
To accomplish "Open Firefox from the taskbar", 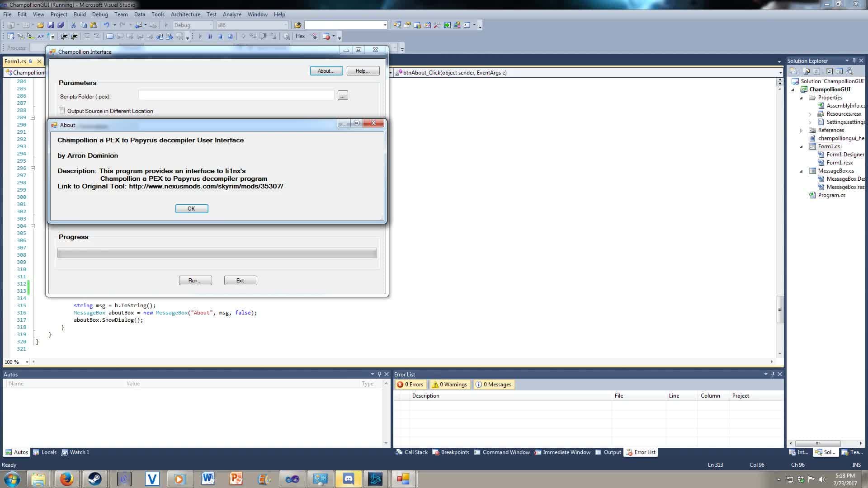I will click(67, 479).
